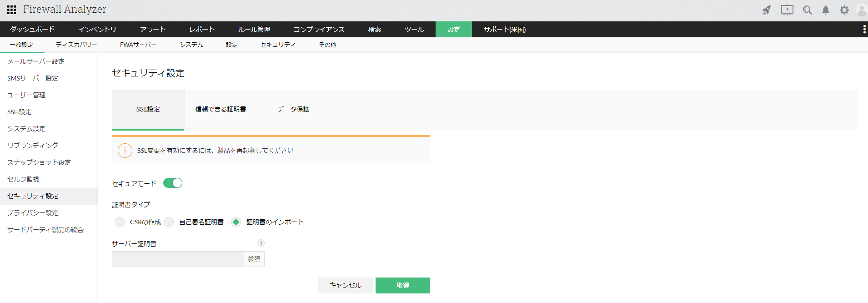Click the rocket quick-start icon

pos(767,10)
